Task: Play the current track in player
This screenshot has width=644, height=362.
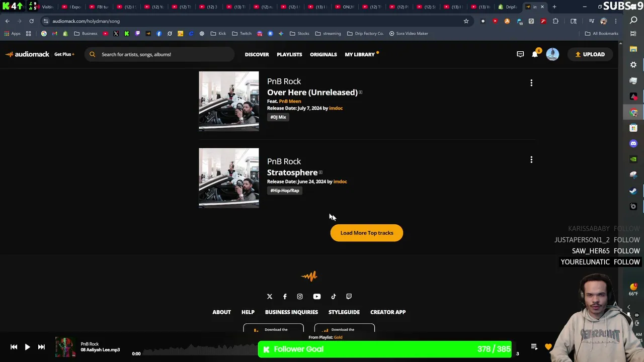Action: (x=27, y=347)
